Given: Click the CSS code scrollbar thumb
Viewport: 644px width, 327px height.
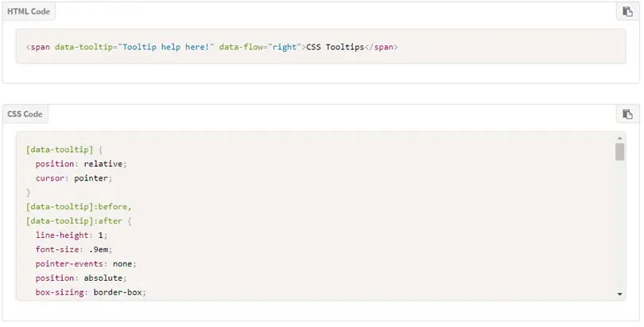Looking at the screenshot, I should [620, 152].
